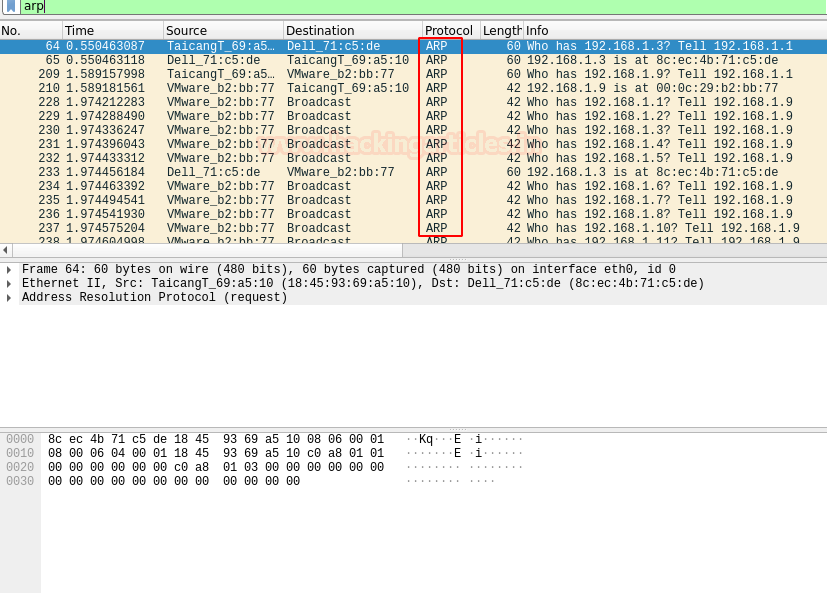Viewport: 827px width, 593px height.
Task: Click Address Resolution Protocol (request) line
Action: point(155,298)
